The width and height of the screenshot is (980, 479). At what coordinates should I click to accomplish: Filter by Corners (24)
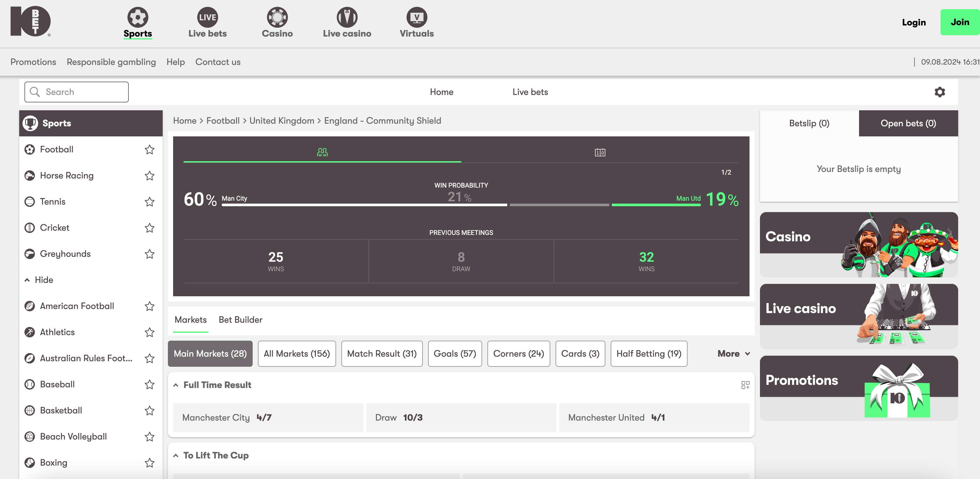(x=519, y=354)
